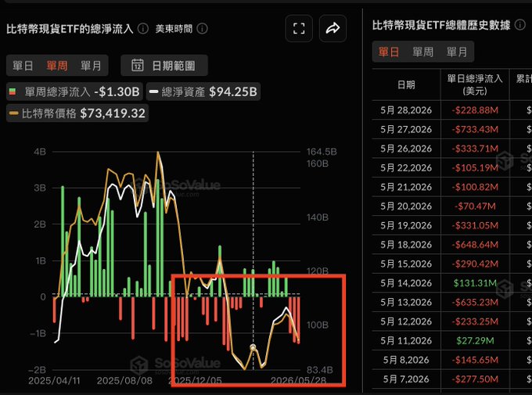Image resolution: width=532 pixels, height=395 pixels.
Task: Click the green $131.31M inflow value
Action: pos(475,283)
